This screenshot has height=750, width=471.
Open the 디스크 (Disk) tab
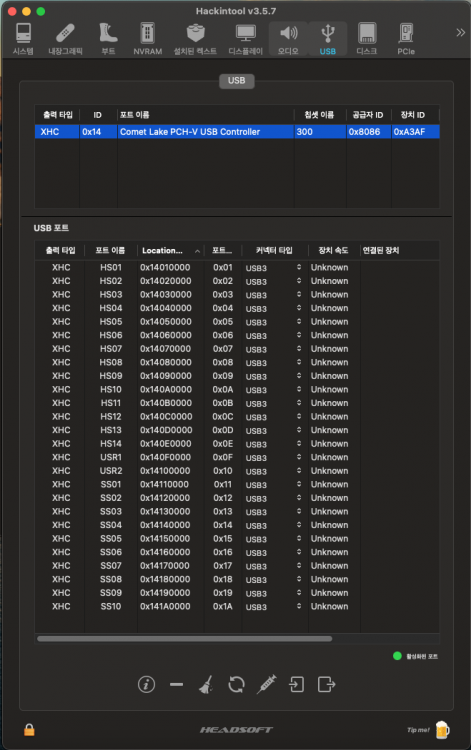367,39
